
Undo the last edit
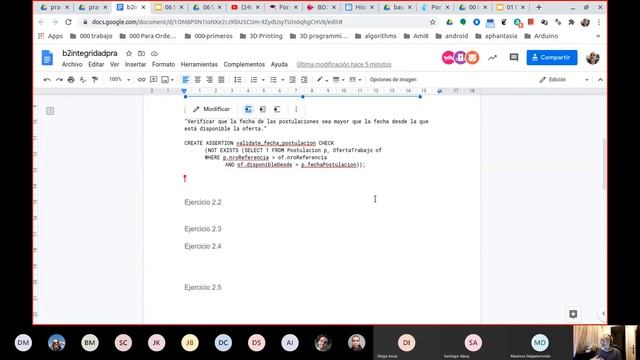pos(47,80)
